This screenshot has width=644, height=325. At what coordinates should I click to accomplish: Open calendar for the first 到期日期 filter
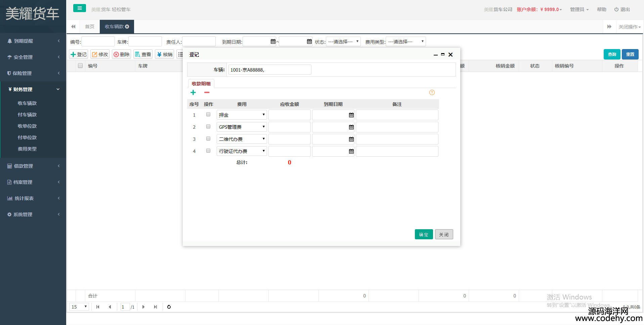[x=273, y=41]
